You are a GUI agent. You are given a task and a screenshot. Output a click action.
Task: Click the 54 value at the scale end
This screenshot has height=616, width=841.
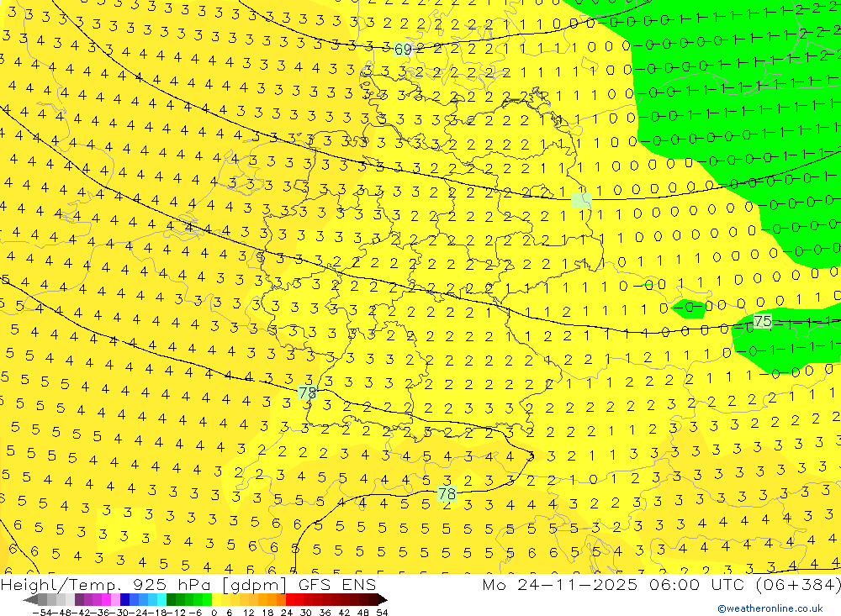[383, 613]
